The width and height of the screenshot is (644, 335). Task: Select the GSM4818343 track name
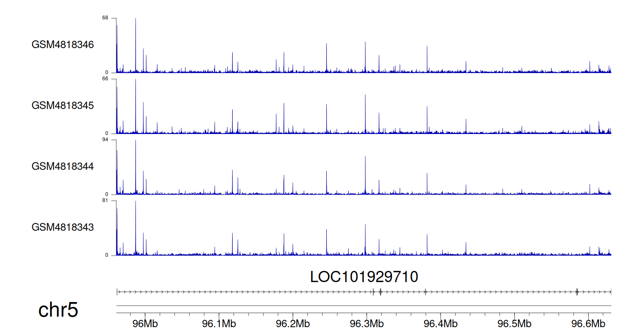(63, 227)
